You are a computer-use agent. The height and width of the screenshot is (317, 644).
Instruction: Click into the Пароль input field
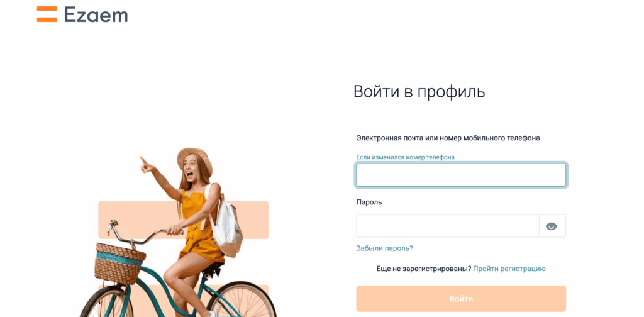point(448,226)
